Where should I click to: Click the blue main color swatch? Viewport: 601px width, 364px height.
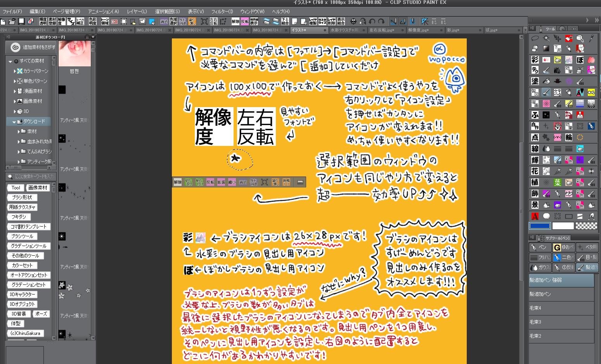click(x=540, y=226)
